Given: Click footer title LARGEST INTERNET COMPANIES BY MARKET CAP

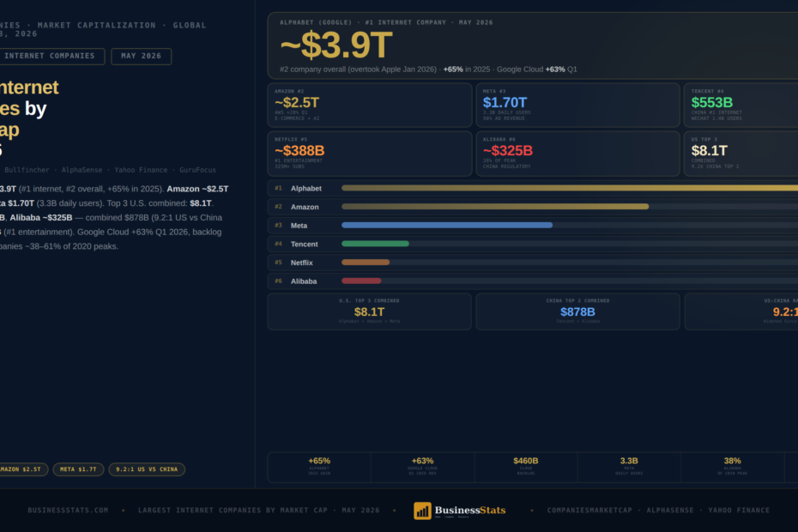Looking at the screenshot, I should (x=233, y=510).
